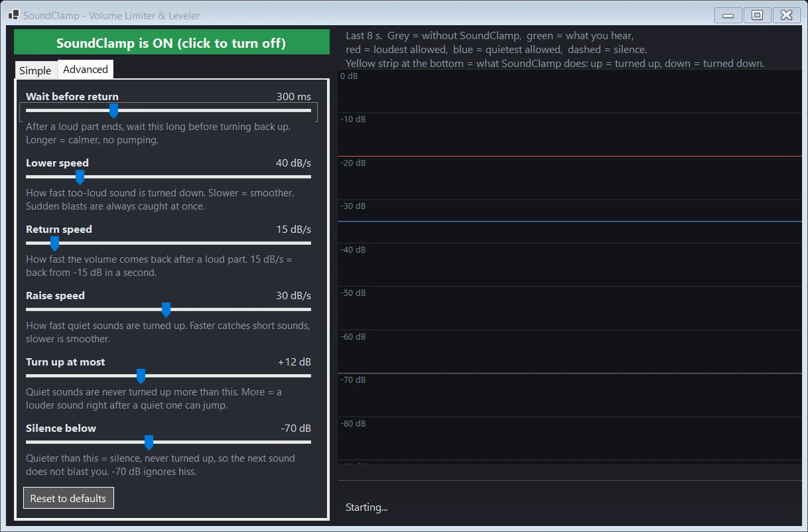Screen dimensions: 808x532
Task: Click the Lower speed label
Action: tap(57, 163)
